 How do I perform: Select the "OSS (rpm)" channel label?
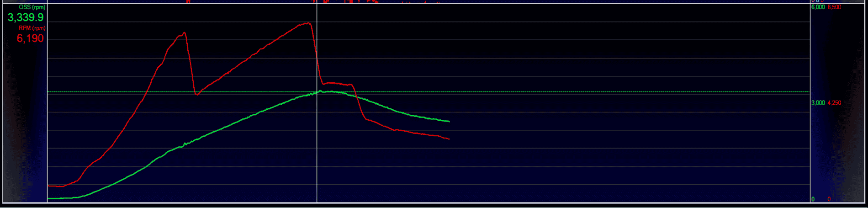tap(32, 7)
